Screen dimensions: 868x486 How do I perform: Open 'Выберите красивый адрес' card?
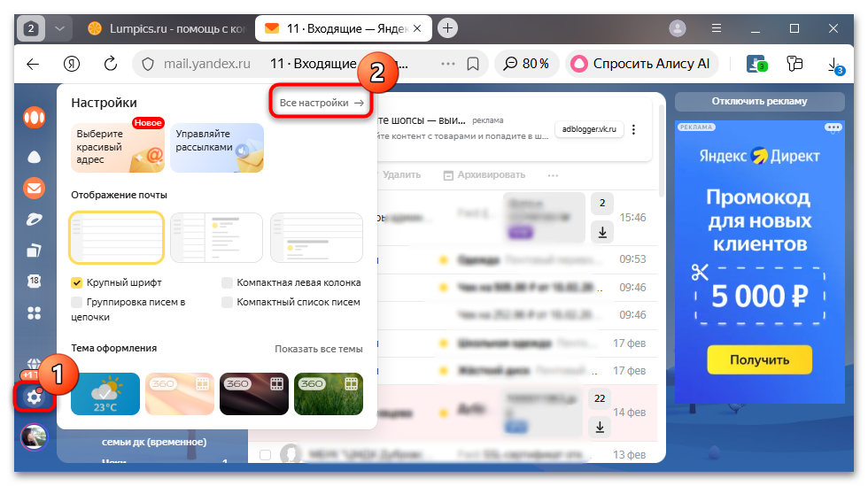click(x=118, y=147)
